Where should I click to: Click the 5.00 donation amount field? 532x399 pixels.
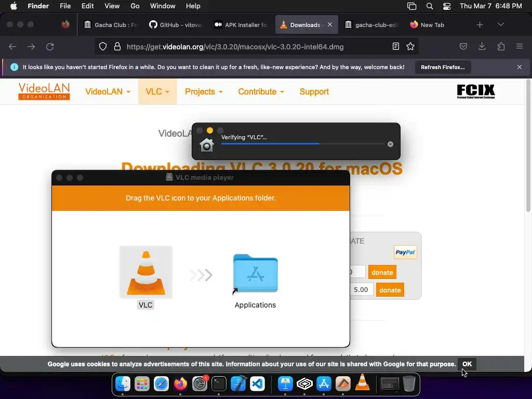click(362, 290)
